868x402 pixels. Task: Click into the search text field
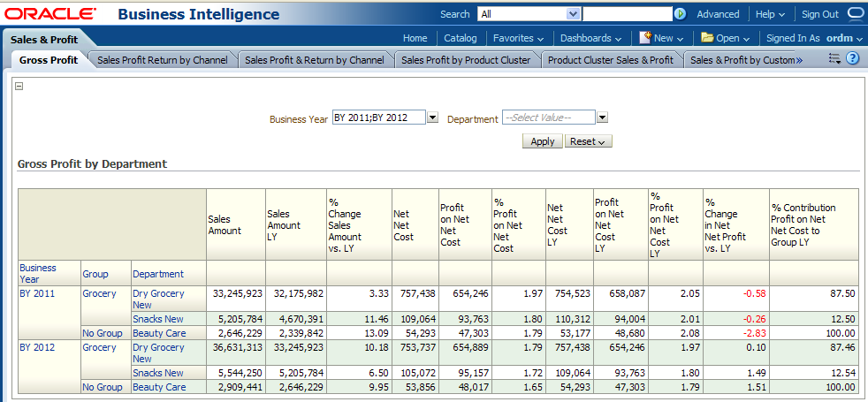click(627, 14)
